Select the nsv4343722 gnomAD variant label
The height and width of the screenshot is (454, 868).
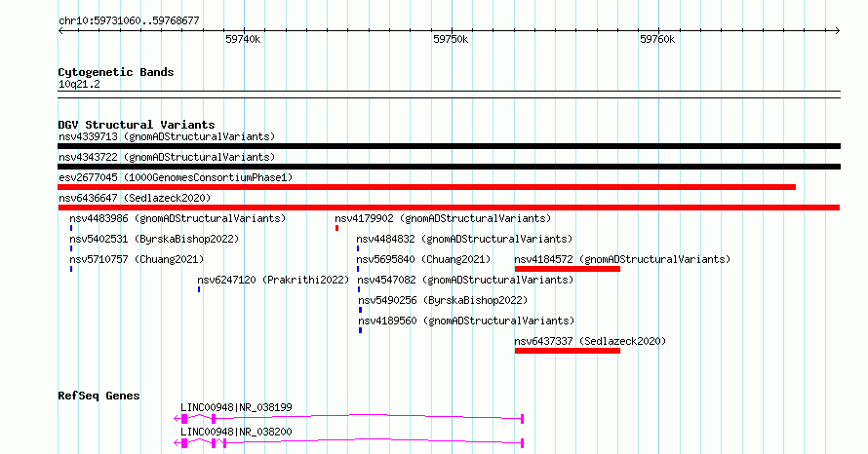point(167,157)
